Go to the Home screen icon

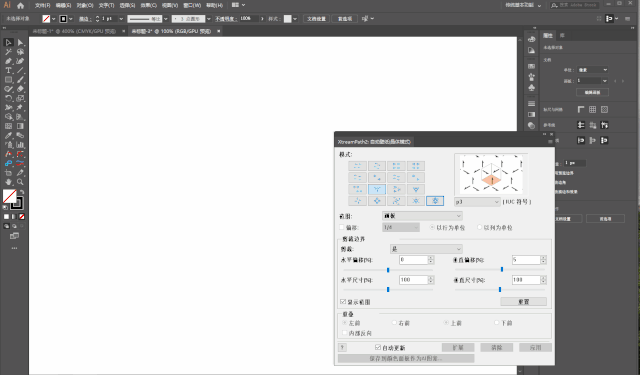coord(20,5)
